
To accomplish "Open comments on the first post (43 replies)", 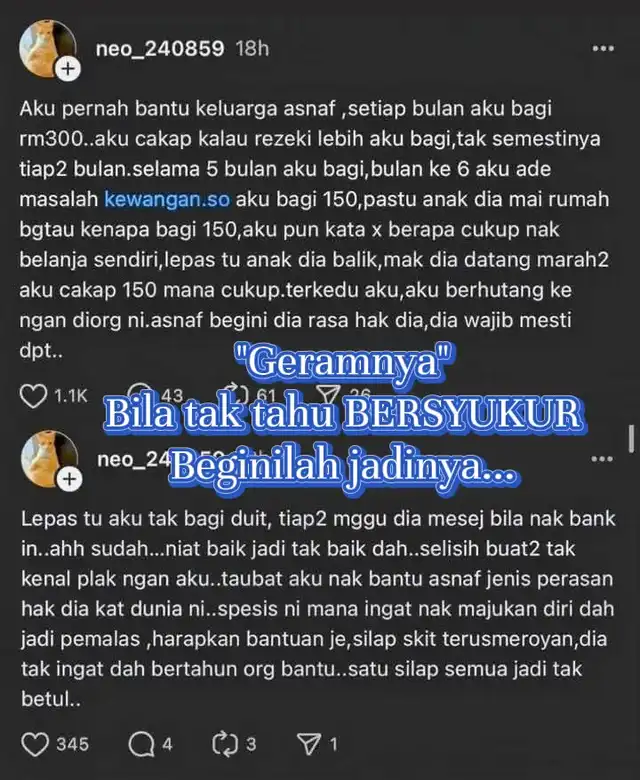I will click(x=140, y=394).
